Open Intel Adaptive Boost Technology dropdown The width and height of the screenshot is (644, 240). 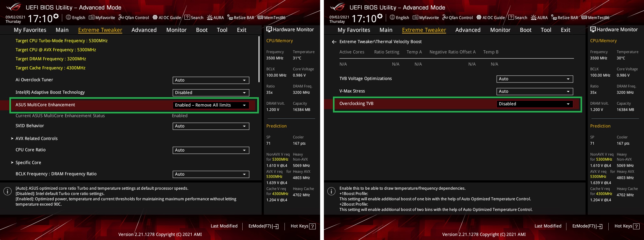click(x=211, y=93)
